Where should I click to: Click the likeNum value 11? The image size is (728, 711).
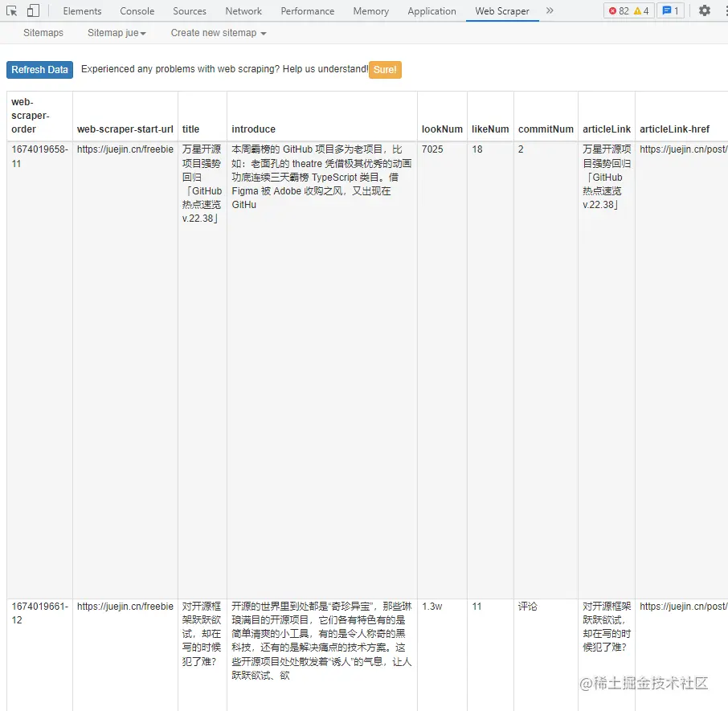(x=476, y=607)
